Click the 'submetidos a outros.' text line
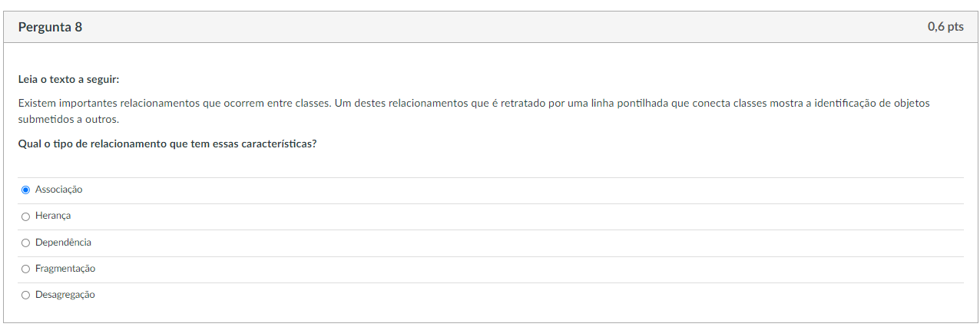 (68, 119)
